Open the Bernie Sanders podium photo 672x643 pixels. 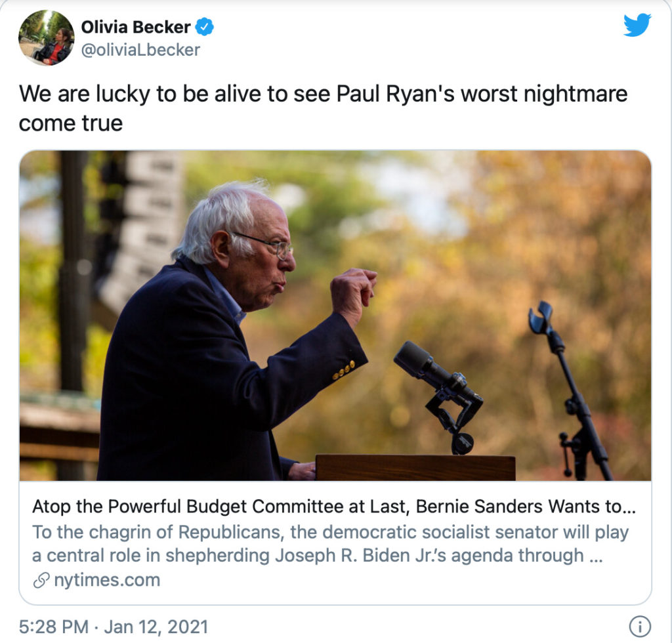pos(335,316)
